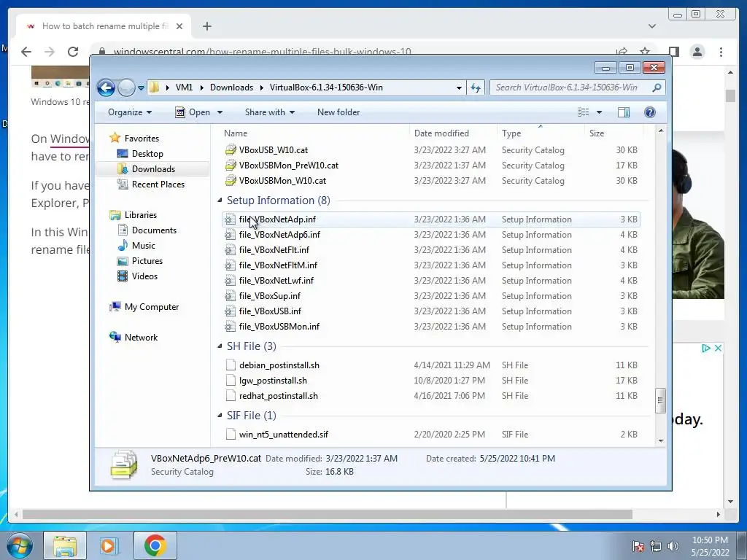Image resolution: width=747 pixels, height=560 pixels.
Task: Select the redhat_postinstall.sh file icon
Action: coord(231,396)
